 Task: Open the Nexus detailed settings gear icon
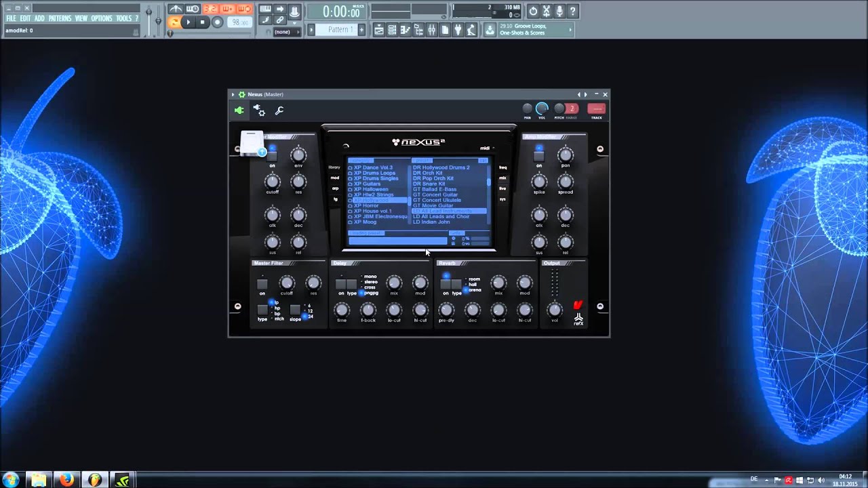point(259,110)
